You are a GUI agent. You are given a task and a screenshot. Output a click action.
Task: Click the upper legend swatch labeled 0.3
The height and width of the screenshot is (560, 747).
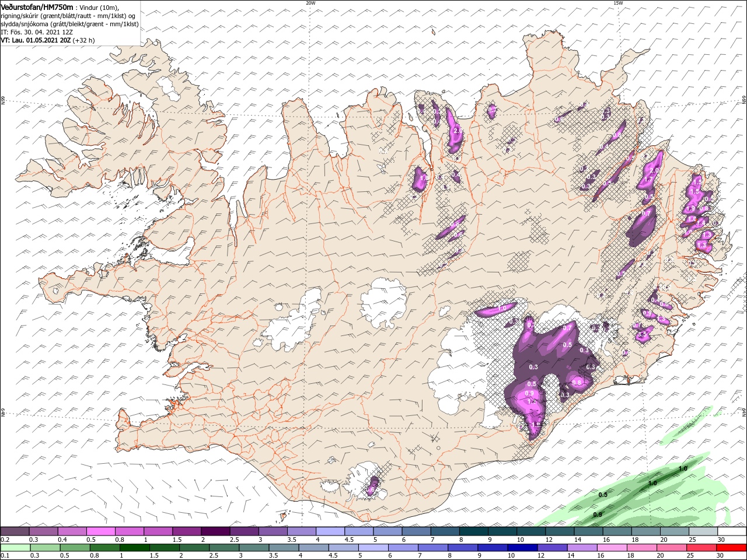click(44, 531)
